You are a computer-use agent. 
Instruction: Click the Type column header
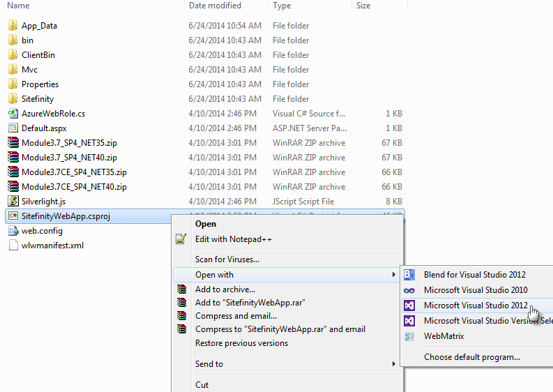pos(282,6)
